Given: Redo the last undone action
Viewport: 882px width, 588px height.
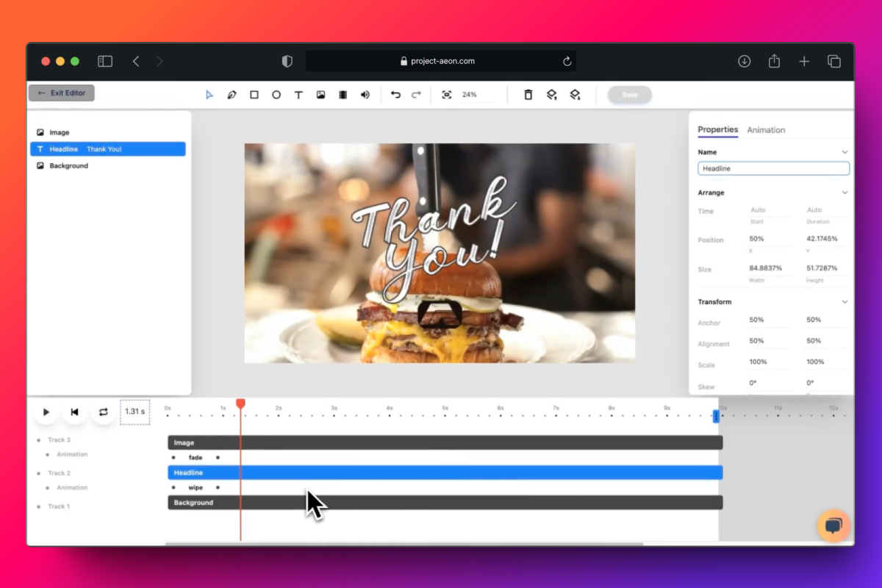Looking at the screenshot, I should 416,95.
